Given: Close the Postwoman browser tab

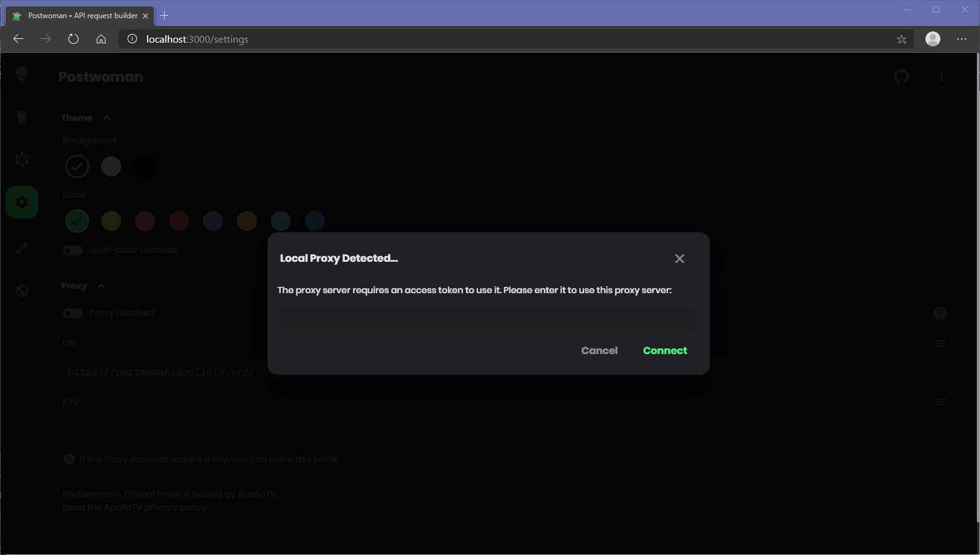Looking at the screenshot, I should click(x=145, y=16).
